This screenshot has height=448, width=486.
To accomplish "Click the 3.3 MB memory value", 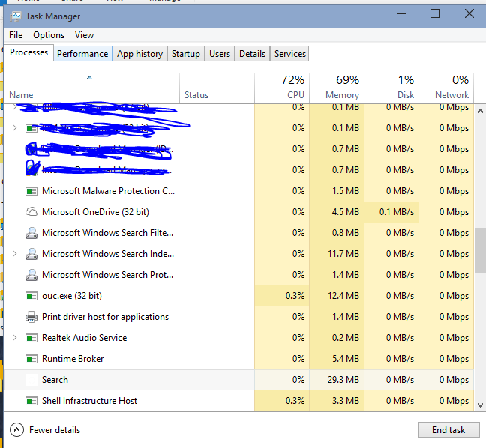I will click(x=346, y=401).
